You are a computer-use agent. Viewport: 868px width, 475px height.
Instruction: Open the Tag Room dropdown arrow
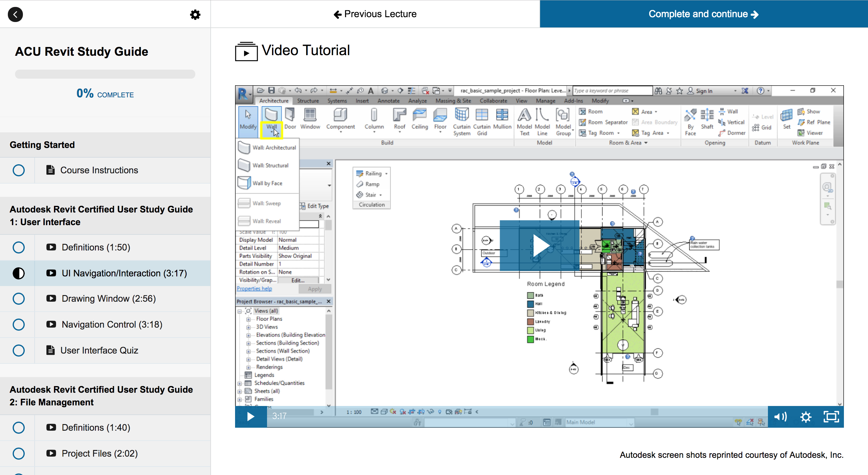[x=619, y=134]
